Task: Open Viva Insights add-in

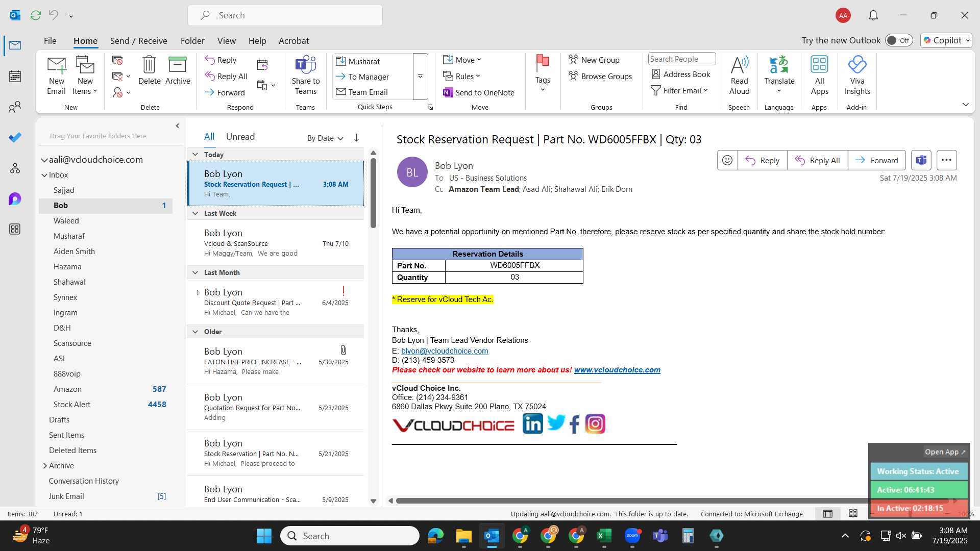Action: (857, 76)
